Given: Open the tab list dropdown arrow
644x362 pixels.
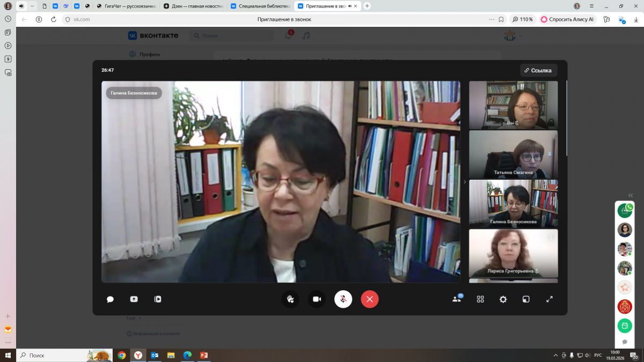Looking at the screenshot, I should pyautogui.click(x=32, y=6).
